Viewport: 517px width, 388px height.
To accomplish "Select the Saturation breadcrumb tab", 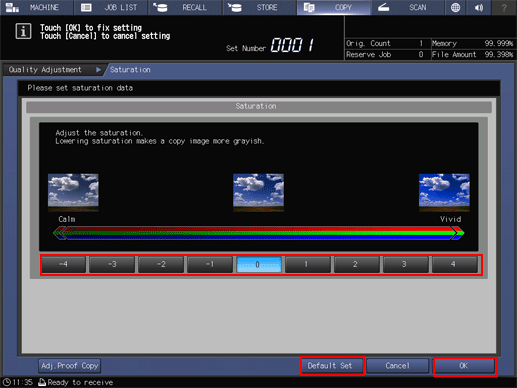I will coord(130,70).
